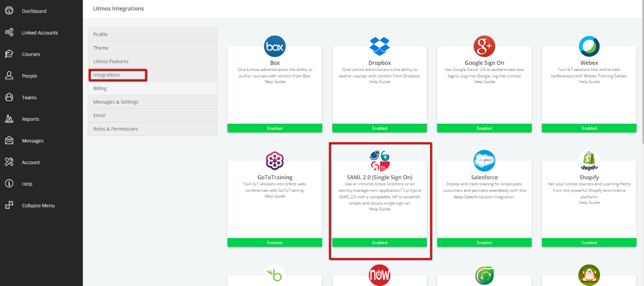Click the Teams group icon

(9, 98)
